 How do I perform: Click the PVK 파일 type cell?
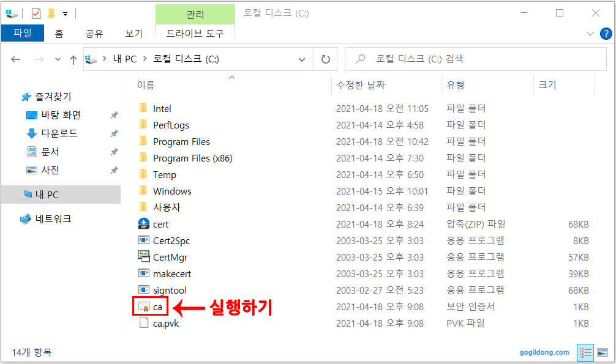465,323
